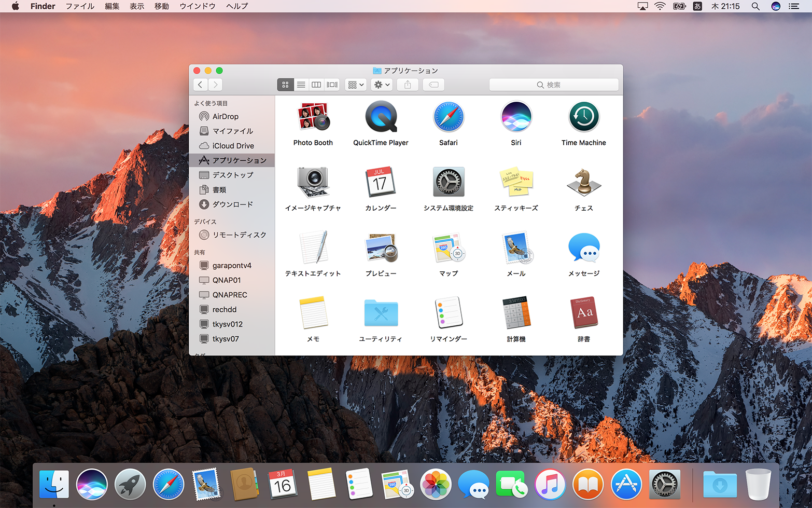
Task: Open the Trash in the Dock
Action: (x=758, y=485)
